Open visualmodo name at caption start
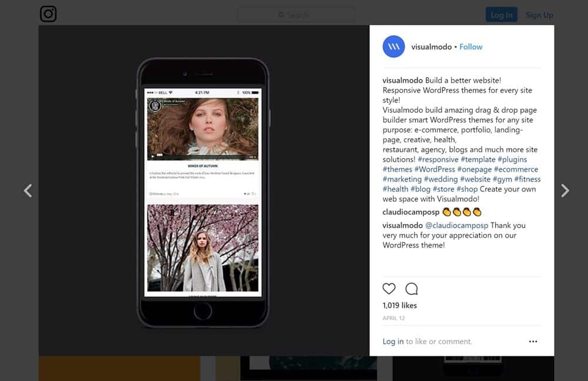 [402, 80]
